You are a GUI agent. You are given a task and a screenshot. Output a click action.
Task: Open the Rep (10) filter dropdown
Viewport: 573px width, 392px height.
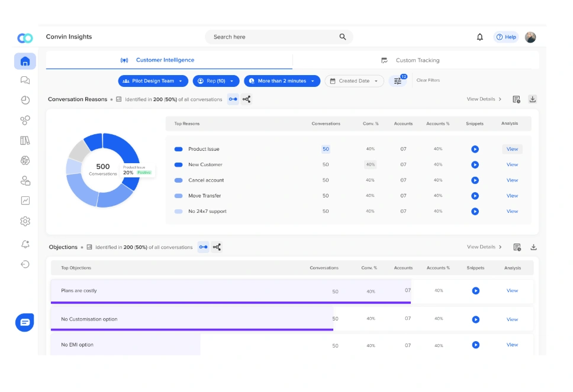point(215,81)
